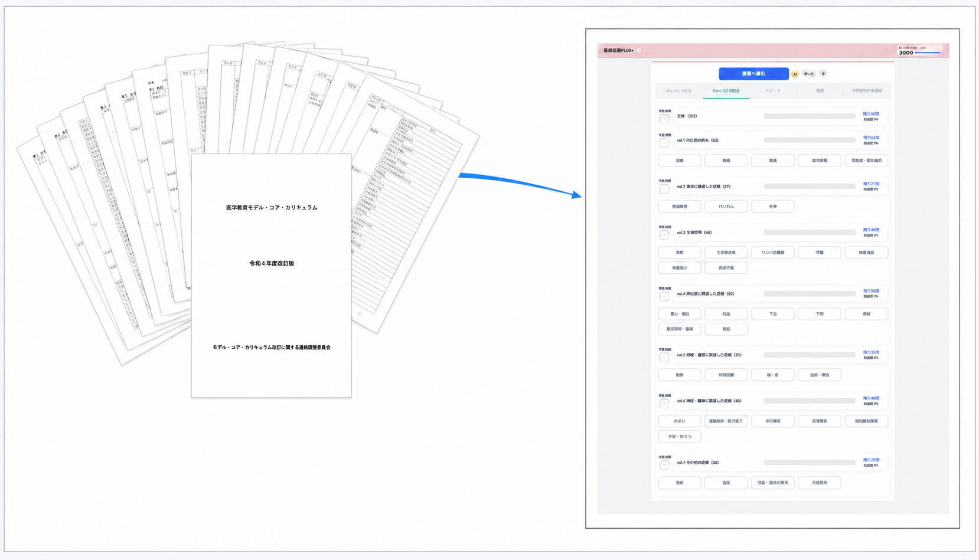Select the 食欲不振 symptom button

(x=726, y=268)
